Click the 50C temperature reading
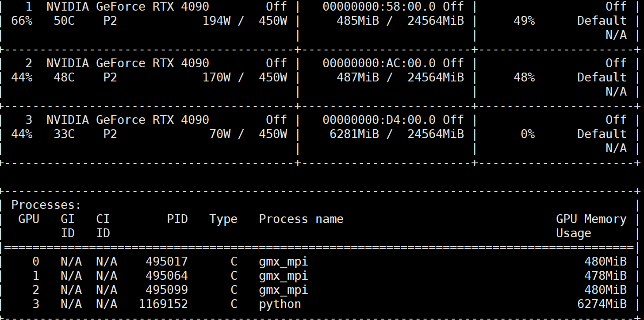Screen dimensions: 644x320 tap(64, 21)
